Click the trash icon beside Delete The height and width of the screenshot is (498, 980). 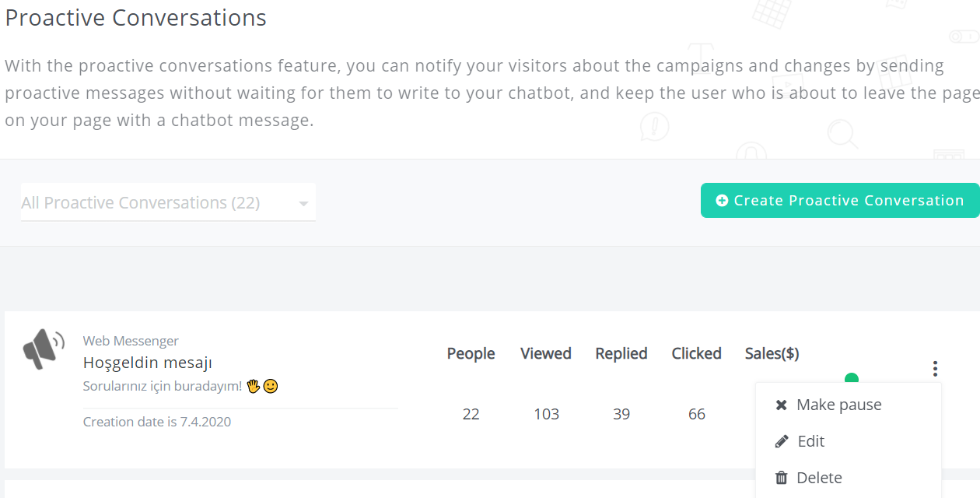pos(782,478)
